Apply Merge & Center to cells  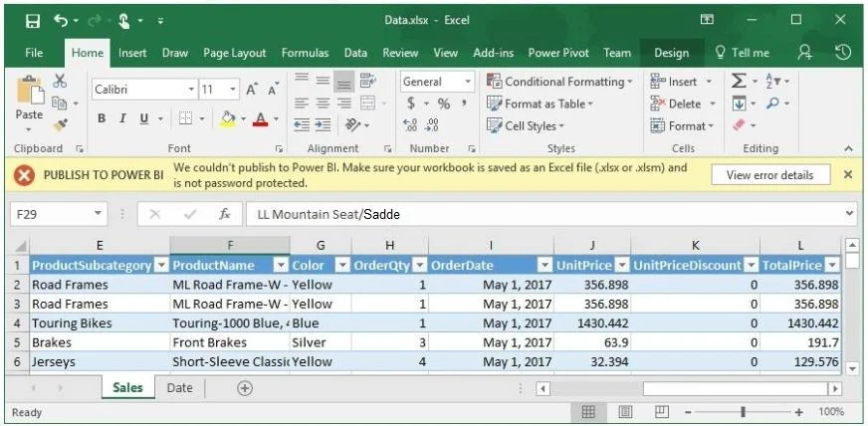click(x=367, y=104)
